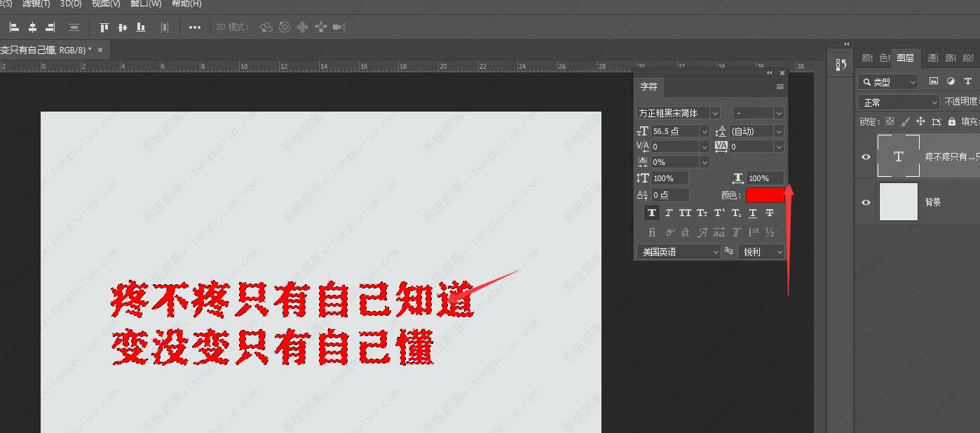Hide the text layer using eye icon
980x433 pixels.
[x=866, y=156]
